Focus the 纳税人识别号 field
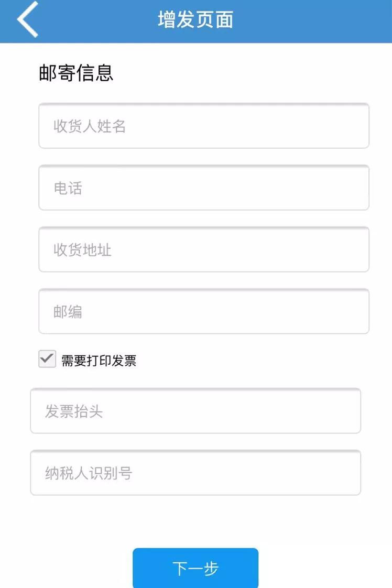 [x=195, y=473]
